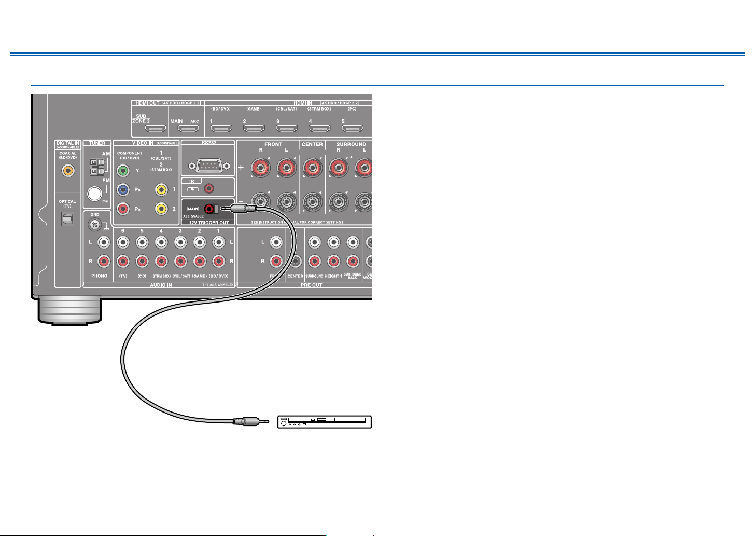756x536 pixels.
Task: Select HDMI IN 1 BD/DVD port
Action: pyautogui.click(x=221, y=127)
